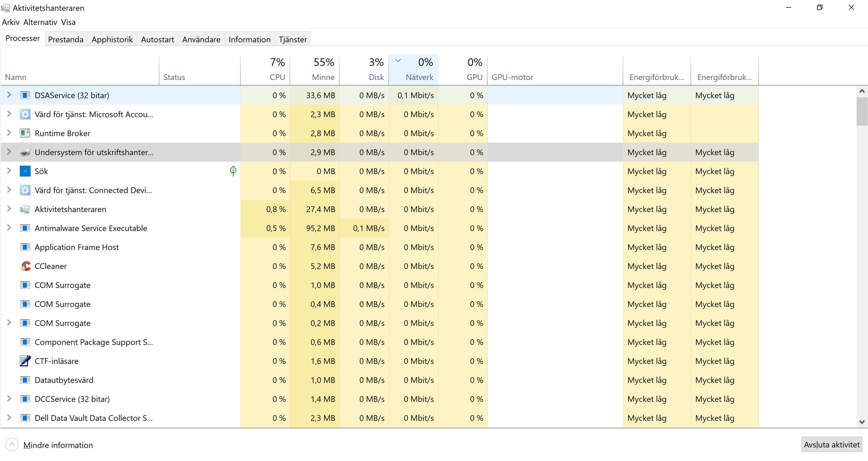Sort by the Disk column header
Viewport: 868px width, 461px height.
point(364,70)
